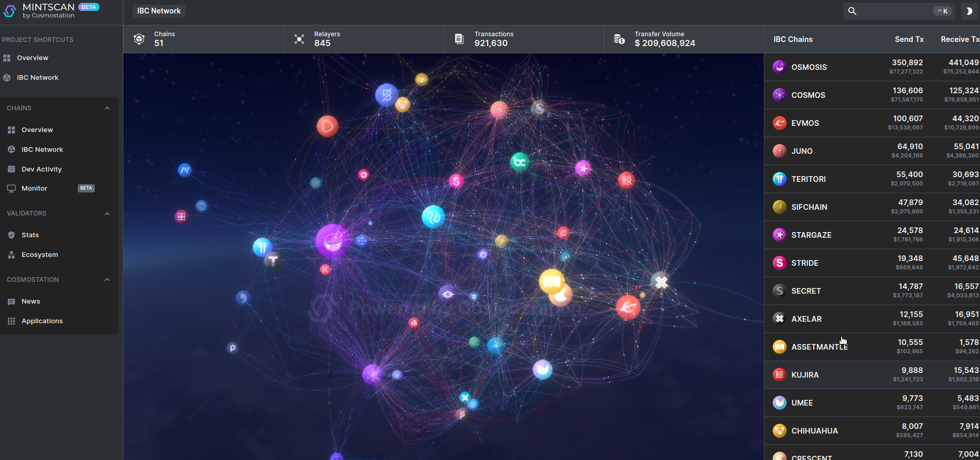Screen dimensions: 980x460
Task: Click COSMOS send value 136,606
Action: pyautogui.click(x=907, y=91)
